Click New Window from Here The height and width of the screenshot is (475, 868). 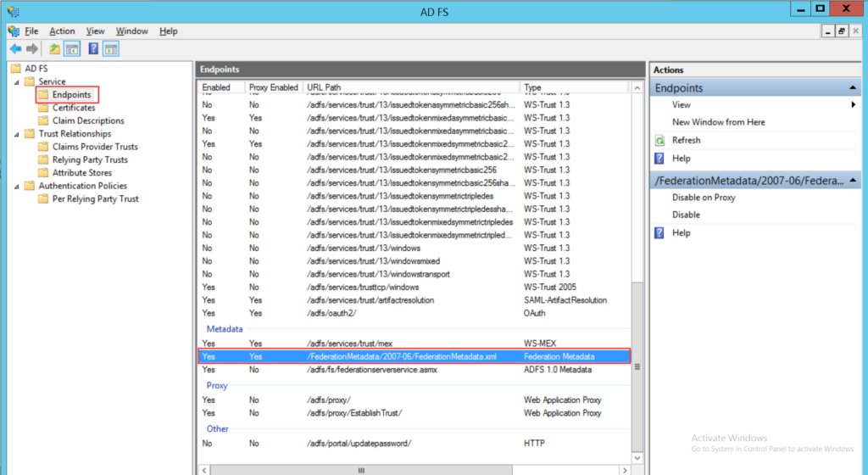[719, 122]
